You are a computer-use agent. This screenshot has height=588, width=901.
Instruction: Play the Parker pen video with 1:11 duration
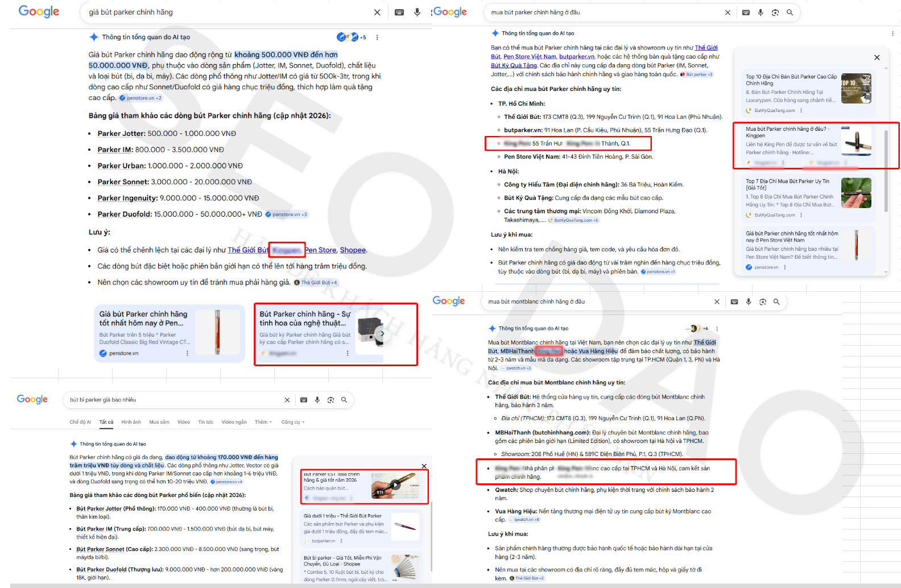(395, 485)
